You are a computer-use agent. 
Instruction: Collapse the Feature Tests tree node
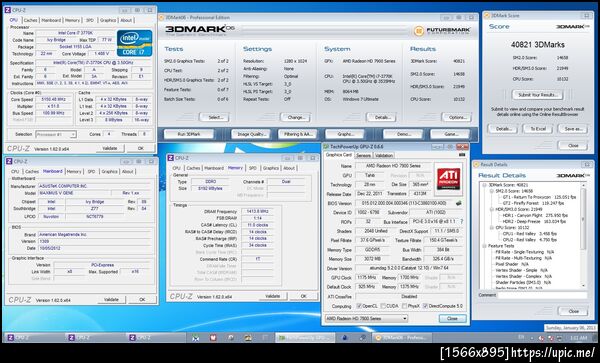pyautogui.click(x=484, y=246)
